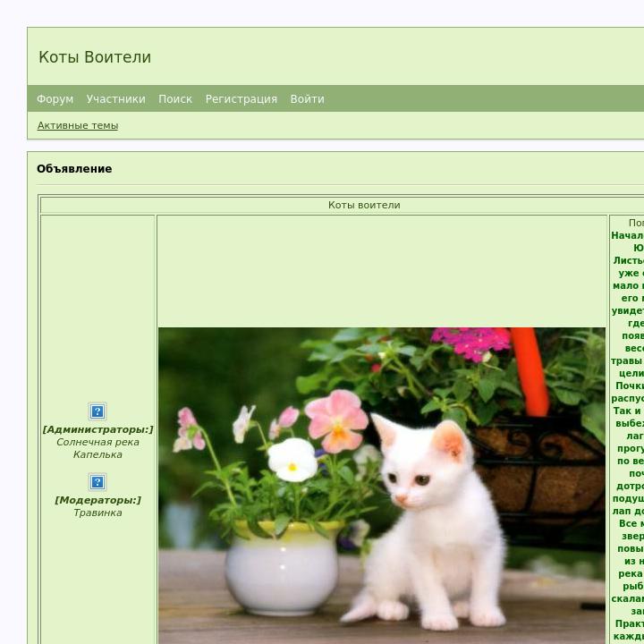
Task: Click the Коты воители table header
Action: coord(364,205)
